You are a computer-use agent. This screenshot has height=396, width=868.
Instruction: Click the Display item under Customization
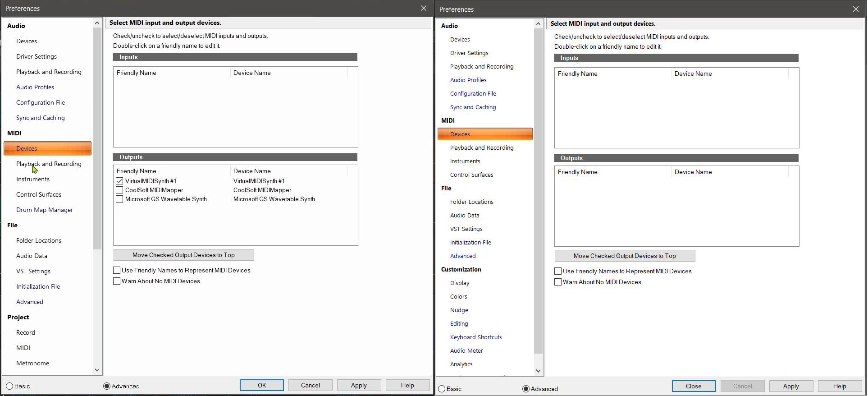pos(459,283)
